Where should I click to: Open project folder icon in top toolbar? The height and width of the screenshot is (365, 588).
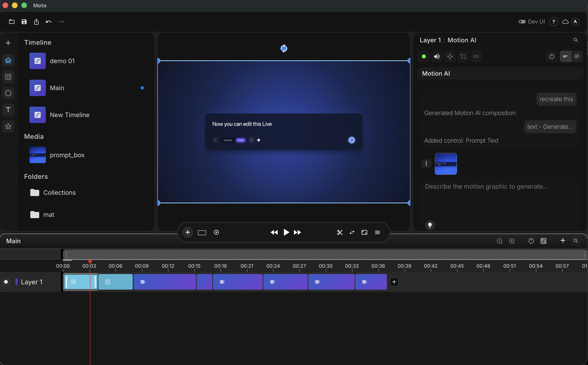pos(12,22)
